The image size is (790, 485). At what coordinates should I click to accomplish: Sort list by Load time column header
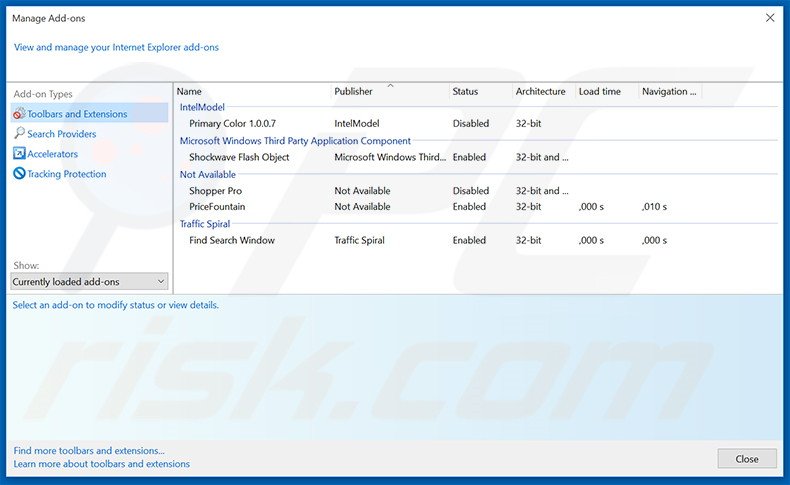[600, 91]
